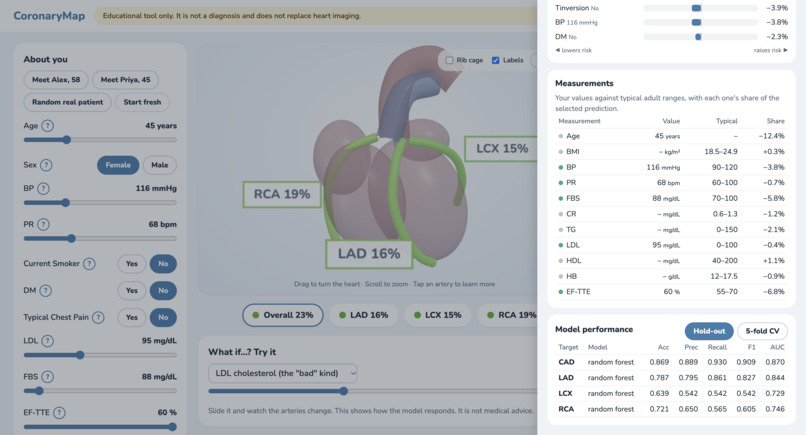The height and width of the screenshot is (435, 806).
Task: Set Typical Chest Pain to No
Action: coord(163,317)
